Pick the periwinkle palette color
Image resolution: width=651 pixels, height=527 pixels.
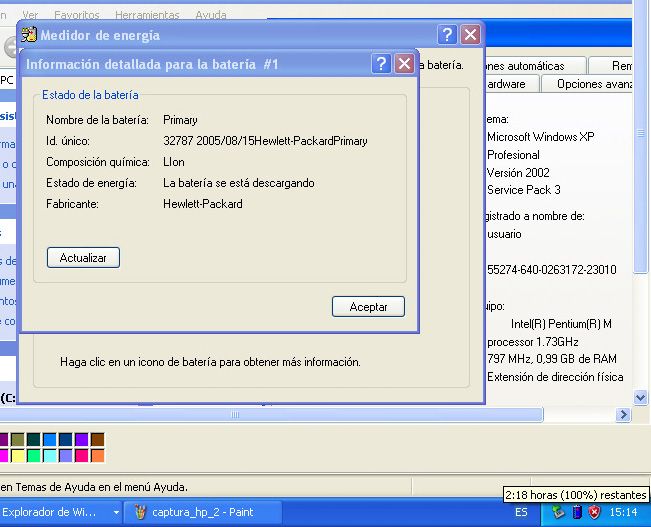point(66,456)
